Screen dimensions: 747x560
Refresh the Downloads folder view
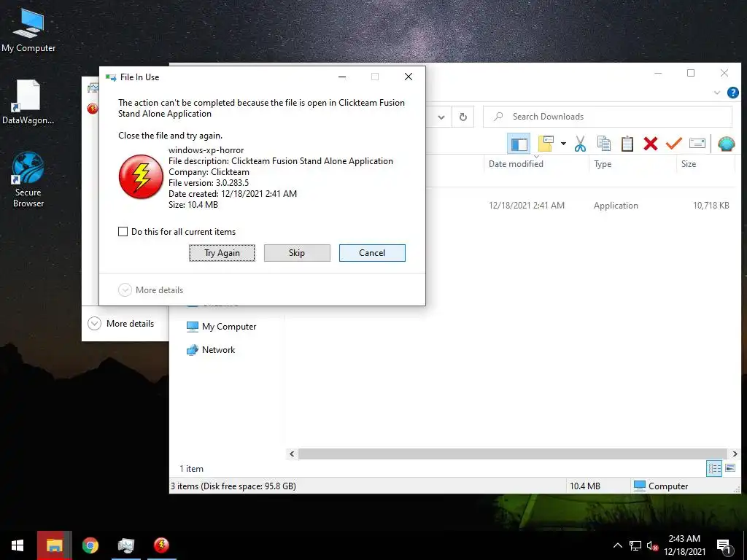[462, 117]
